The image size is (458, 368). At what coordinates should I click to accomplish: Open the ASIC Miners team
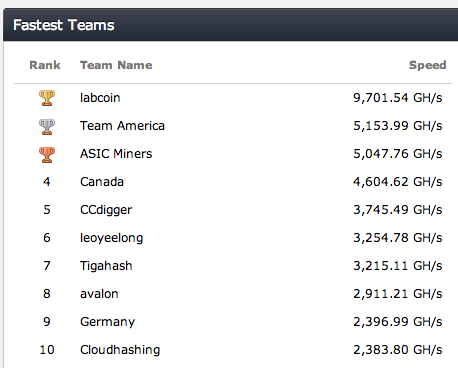(x=116, y=154)
